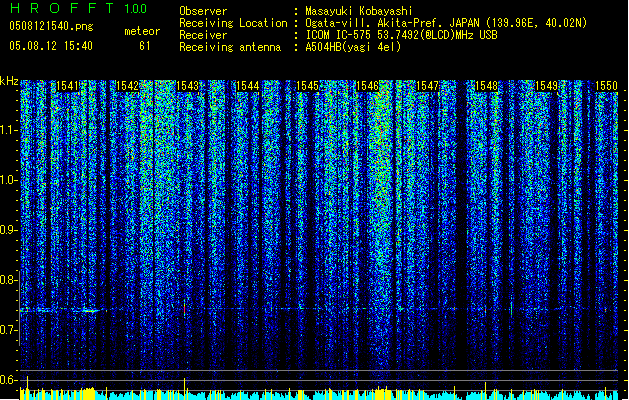Click the date stamp 05.08.12 15:40

(x=51, y=46)
